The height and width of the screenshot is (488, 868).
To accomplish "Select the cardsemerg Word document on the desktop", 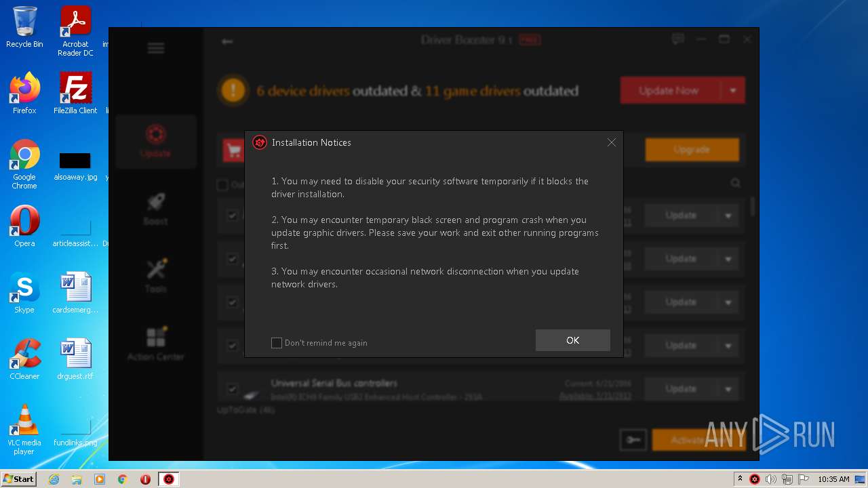I will coord(75,293).
